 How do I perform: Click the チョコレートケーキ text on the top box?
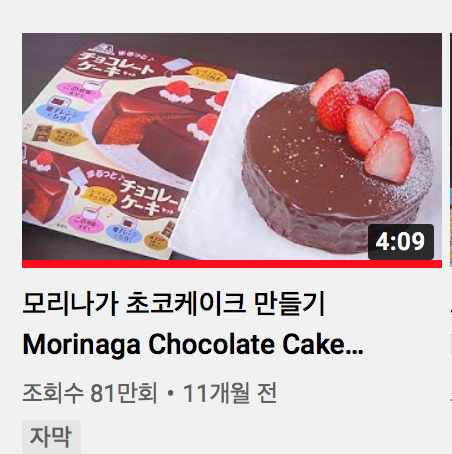tap(117, 65)
